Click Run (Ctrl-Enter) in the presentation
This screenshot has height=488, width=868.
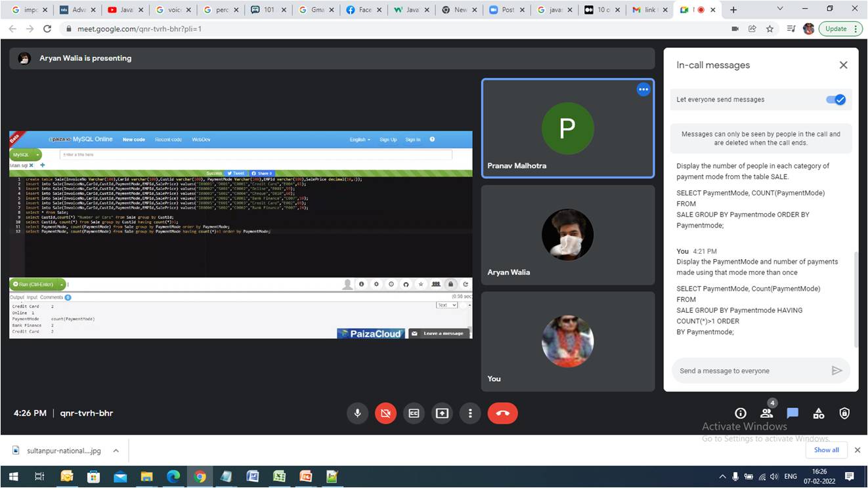pyautogui.click(x=33, y=284)
